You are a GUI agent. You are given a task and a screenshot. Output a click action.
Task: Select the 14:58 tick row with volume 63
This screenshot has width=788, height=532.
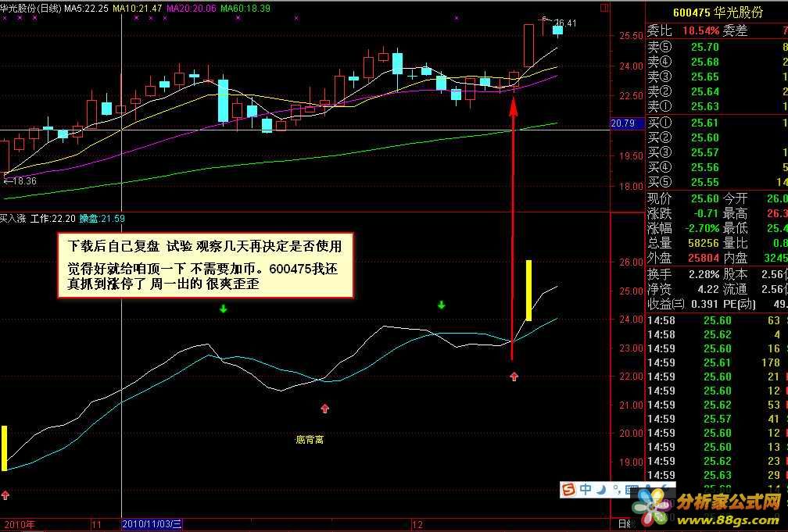point(717,320)
